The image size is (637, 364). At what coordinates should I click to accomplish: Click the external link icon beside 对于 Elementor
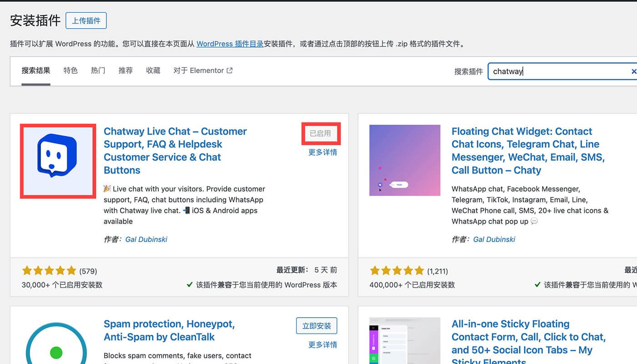pos(229,70)
